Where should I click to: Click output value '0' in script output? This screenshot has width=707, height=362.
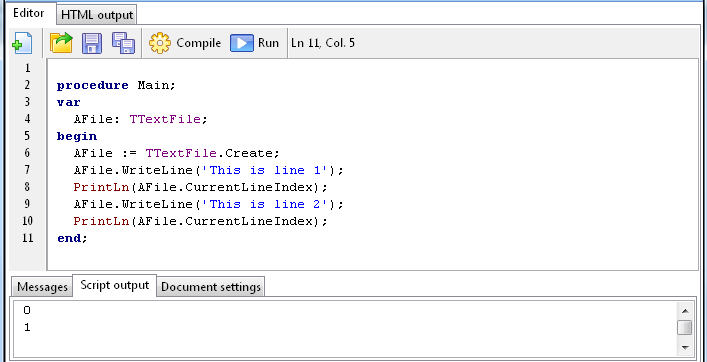pyautogui.click(x=27, y=310)
